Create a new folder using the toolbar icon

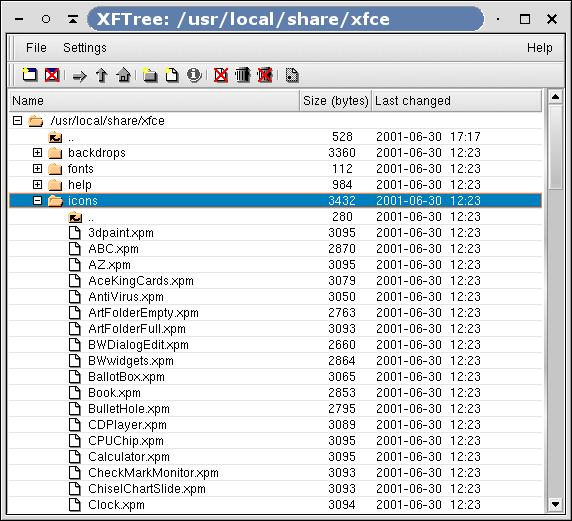click(150, 75)
